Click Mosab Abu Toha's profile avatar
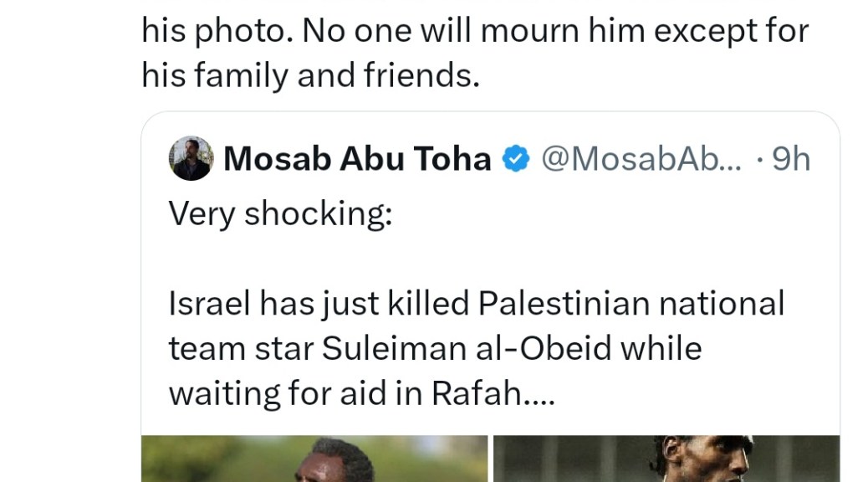This screenshot has height=482, width=868. click(x=191, y=159)
